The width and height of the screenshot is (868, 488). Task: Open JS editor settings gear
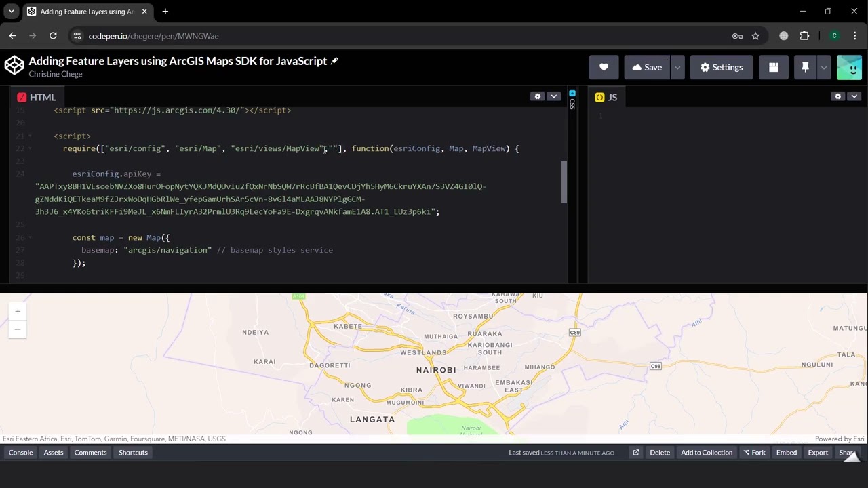click(x=838, y=97)
